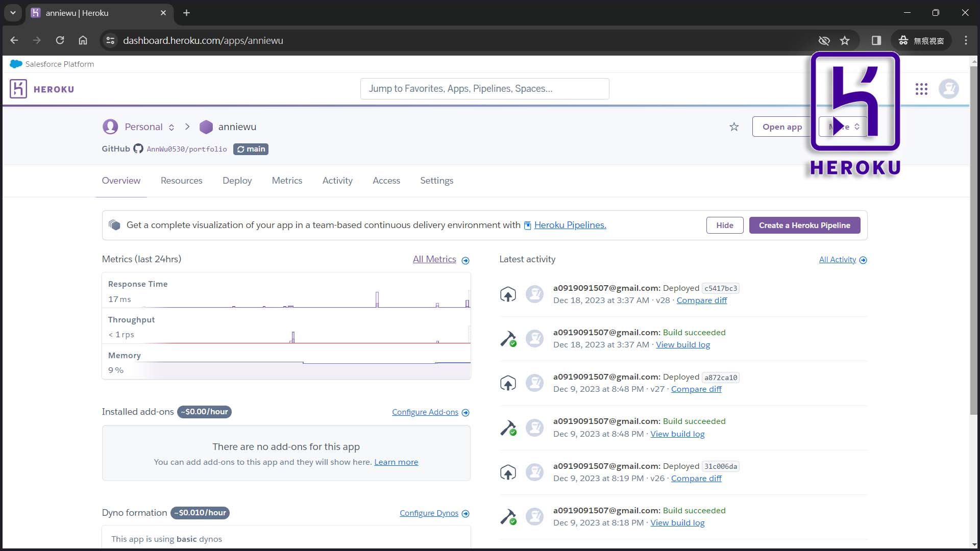The width and height of the screenshot is (980, 551).
Task: Click the site info icon in address bar
Action: tap(110, 40)
